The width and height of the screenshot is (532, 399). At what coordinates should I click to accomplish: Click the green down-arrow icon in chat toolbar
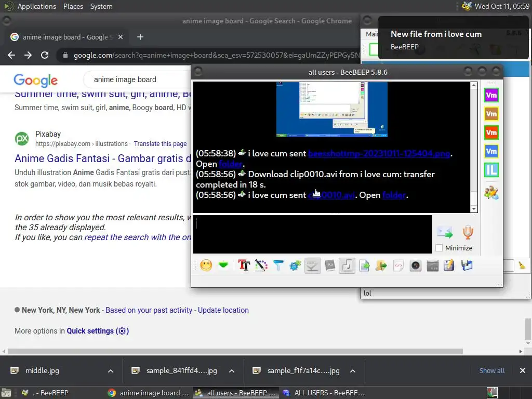click(x=223, y=264)
